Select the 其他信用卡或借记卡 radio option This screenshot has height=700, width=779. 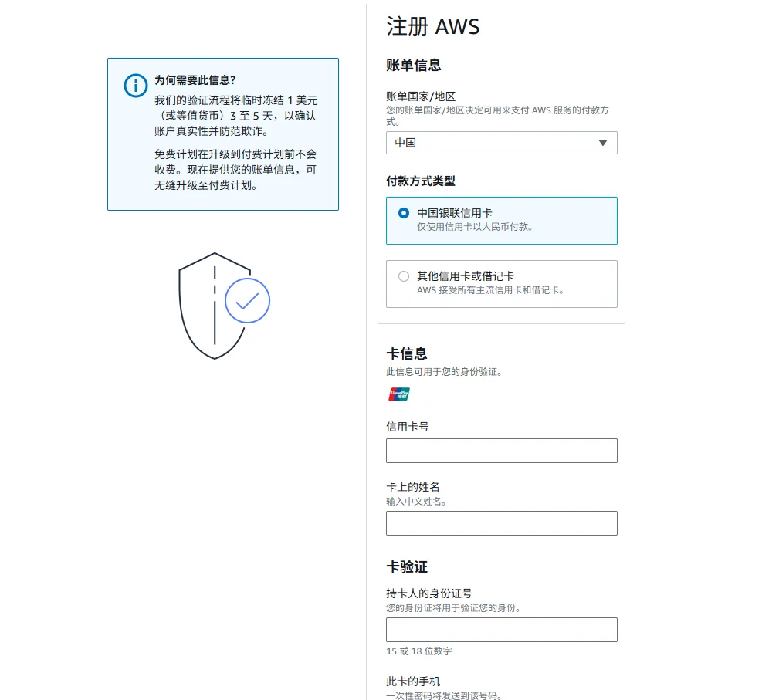click(404, 276)
